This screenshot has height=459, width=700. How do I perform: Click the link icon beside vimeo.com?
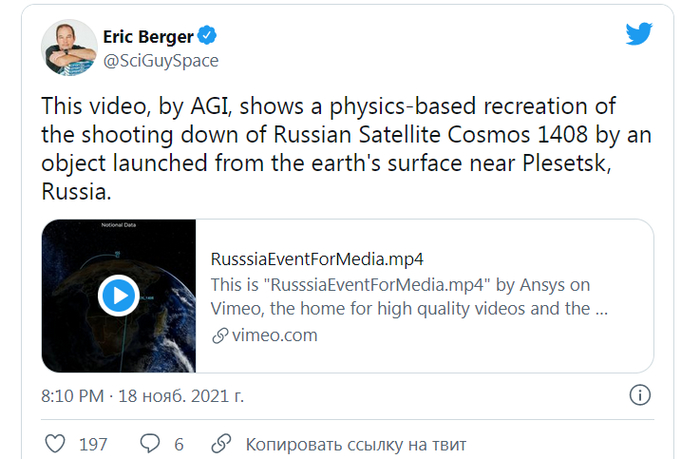pos(220,335)
